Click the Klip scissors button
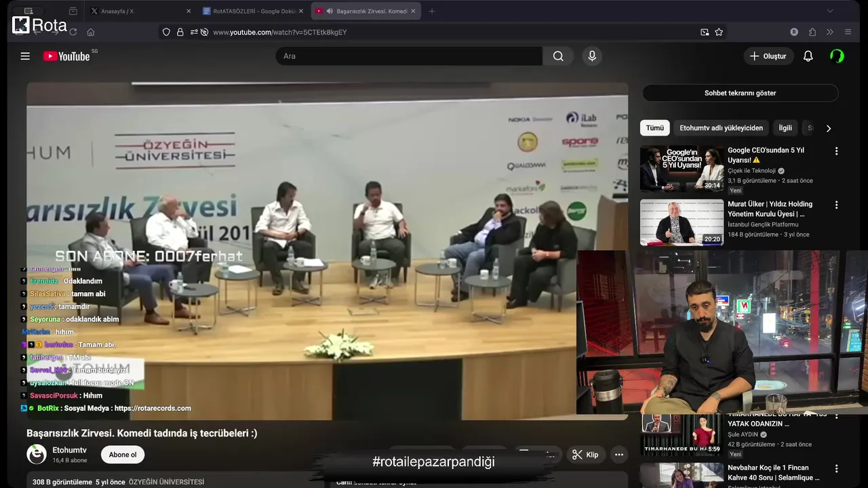The image size is (868, 488). click(x=585, y=454)
